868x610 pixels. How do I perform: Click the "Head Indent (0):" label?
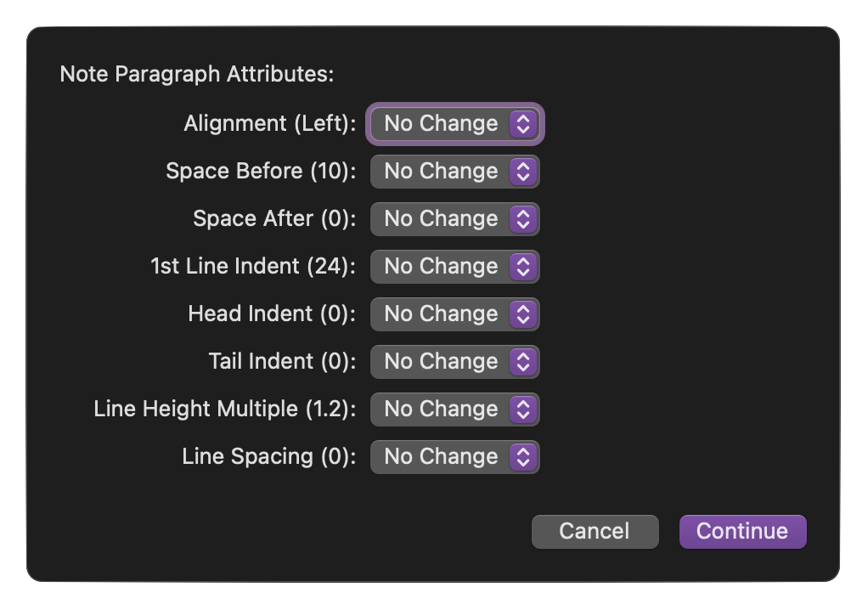272,314
